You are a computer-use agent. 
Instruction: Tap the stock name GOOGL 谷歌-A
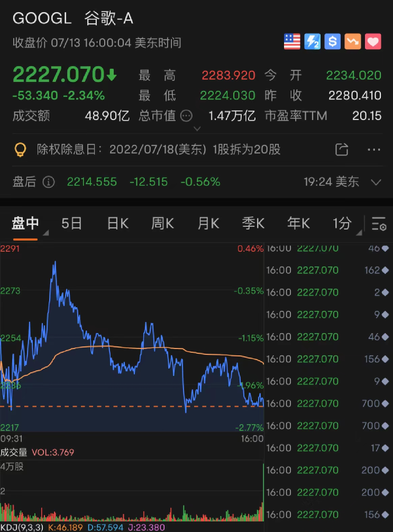point(73,19)
